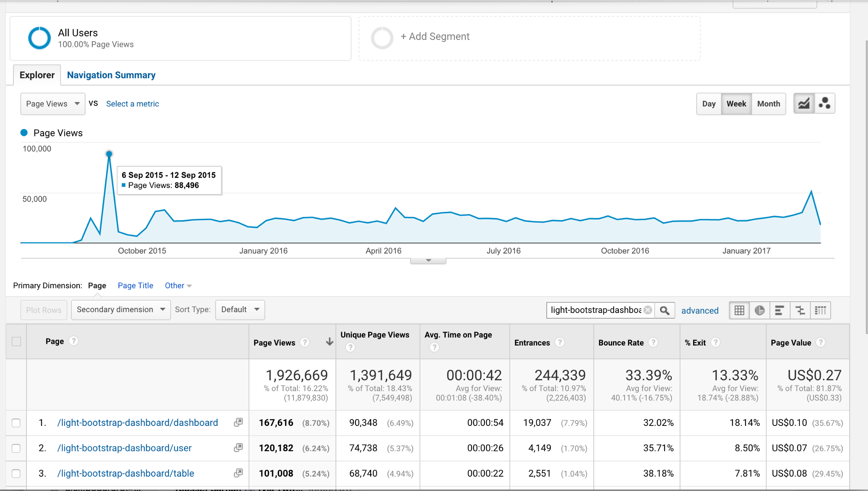Clear the search field with the x icon
The width and height of the screenshot is (868, 491).
(647, 310)
